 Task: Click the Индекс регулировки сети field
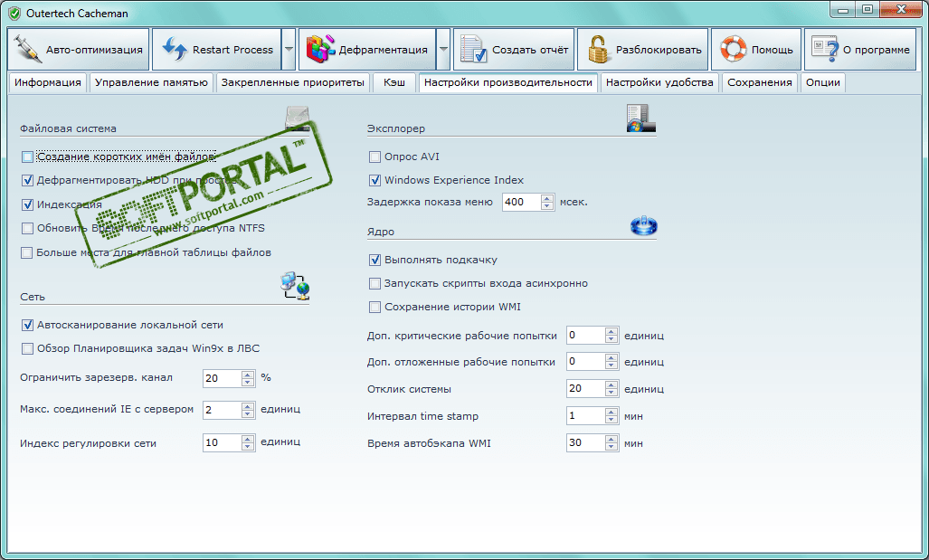click(x=222, y=442)
